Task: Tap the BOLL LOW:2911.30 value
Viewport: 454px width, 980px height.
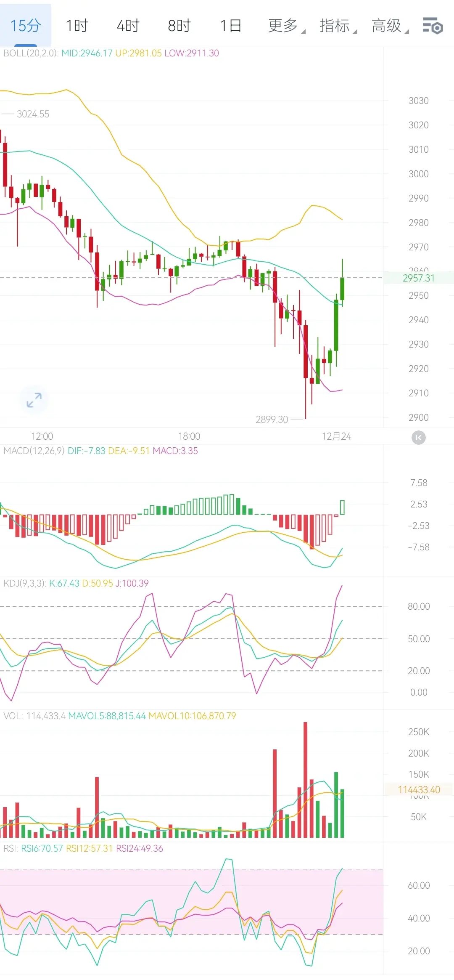Action: point(192,53)
